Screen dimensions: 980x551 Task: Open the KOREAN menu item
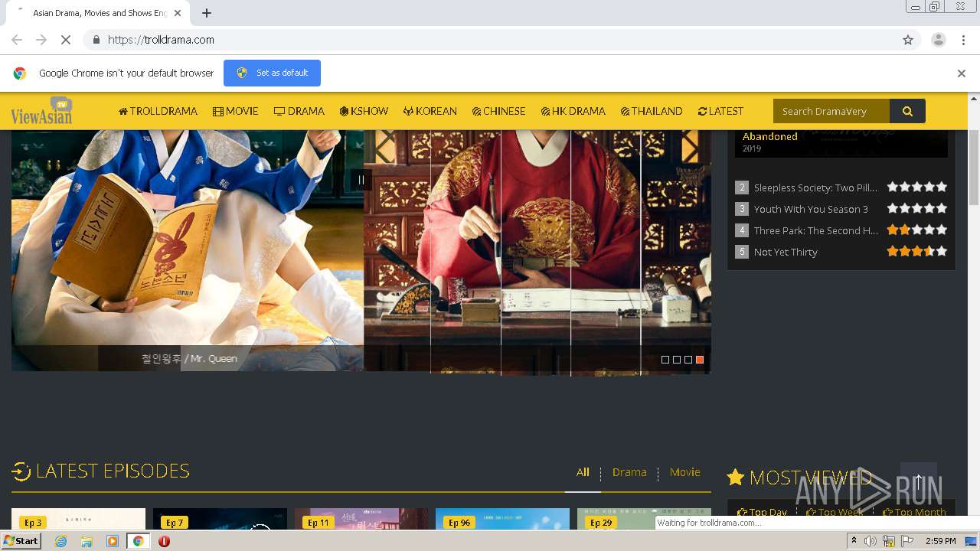pyautogui.click(x=430, y=111)
